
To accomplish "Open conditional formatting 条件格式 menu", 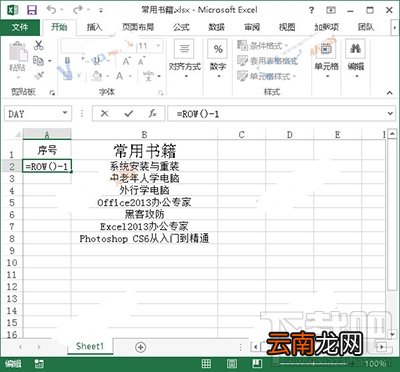I will pyautogui.click(x=263, y=45).
